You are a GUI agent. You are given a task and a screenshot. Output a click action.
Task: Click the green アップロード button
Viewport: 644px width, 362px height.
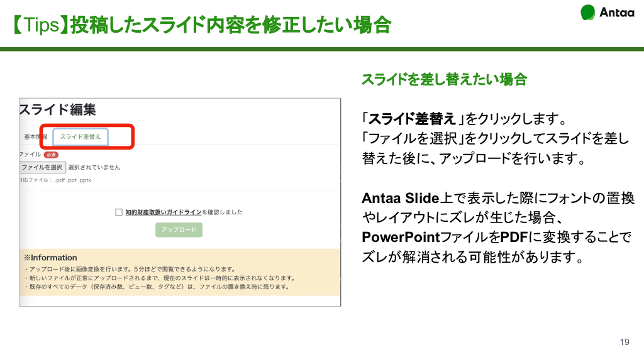(179, 230)
